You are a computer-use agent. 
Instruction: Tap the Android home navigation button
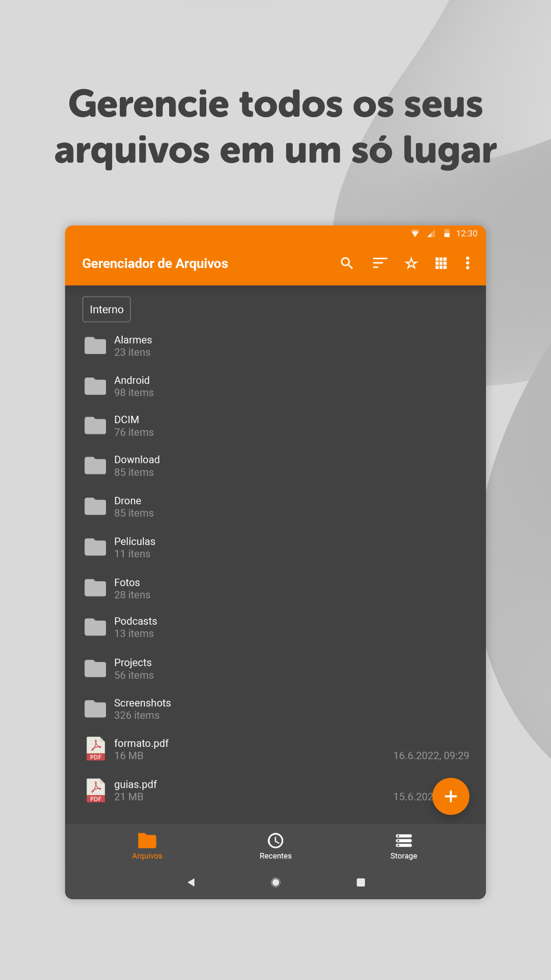click(x=275, y=882)
